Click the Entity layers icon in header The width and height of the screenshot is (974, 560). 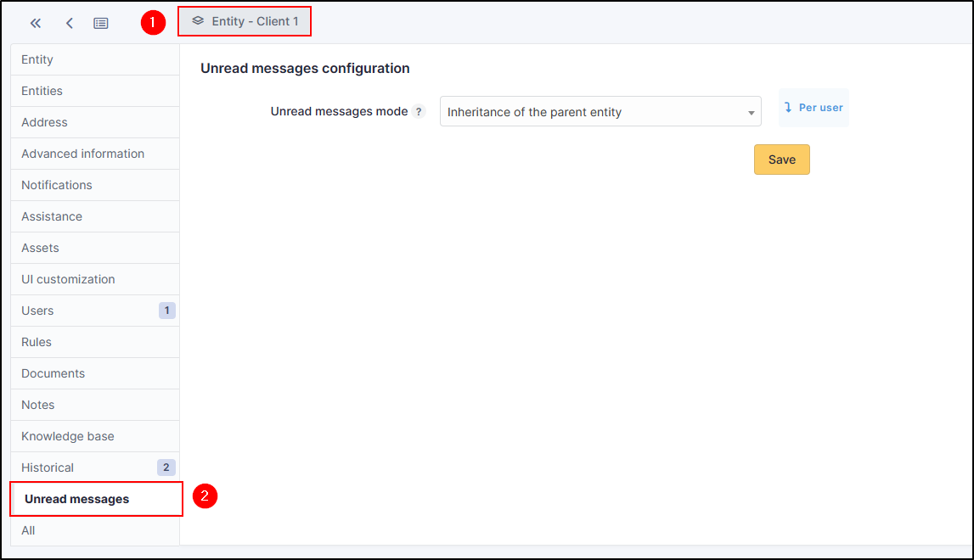point(198,21)
